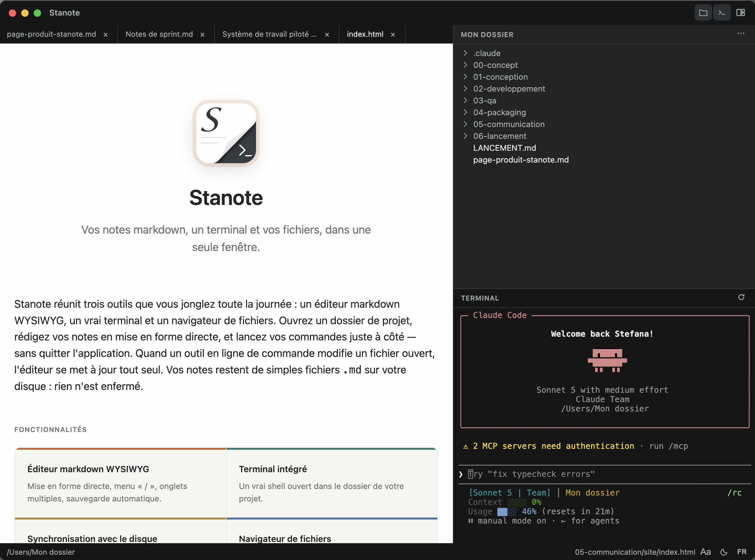Screen dimensions: 755x560
Task: Open LANCEMENT.md file
Action: tap(505, 148)
